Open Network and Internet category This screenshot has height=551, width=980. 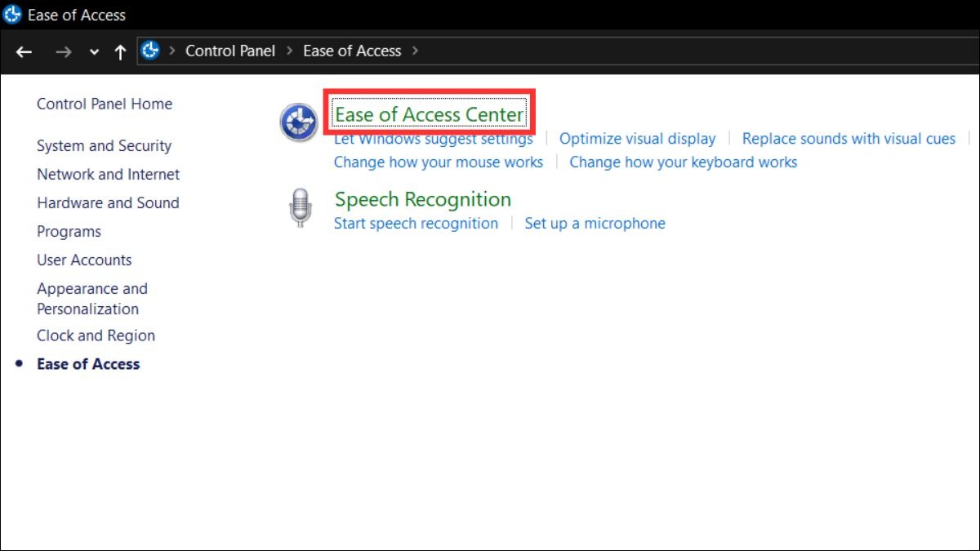pyautogui.click(x=108, y=175)
